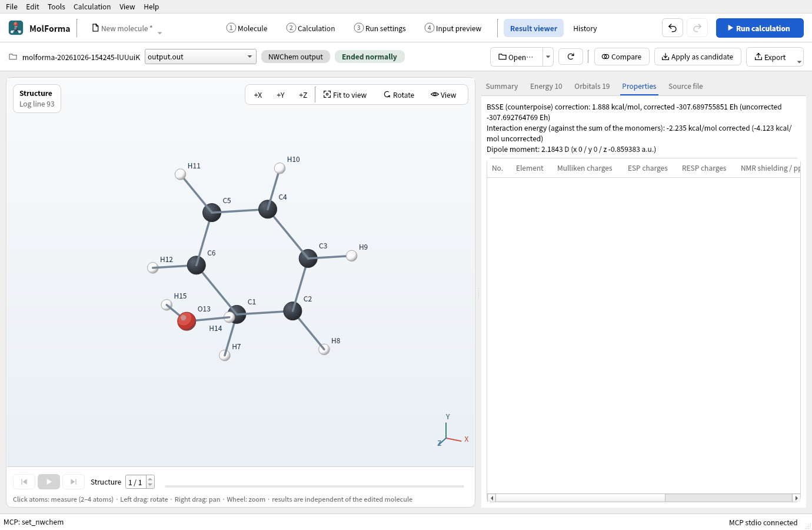Click the structure timeline slider
812x530 pixels.
tap(314, 486)
